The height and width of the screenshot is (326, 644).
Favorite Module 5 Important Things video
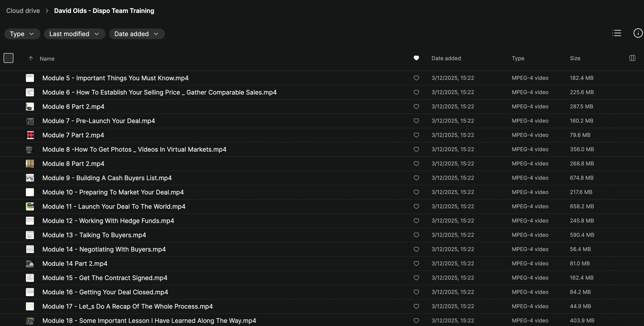[x=416, y=78]
